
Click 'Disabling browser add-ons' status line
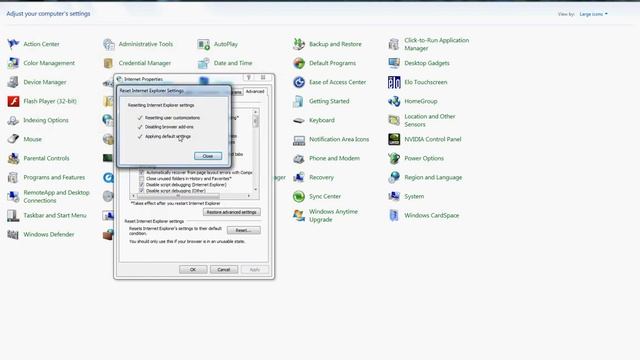tap(169, 127)
